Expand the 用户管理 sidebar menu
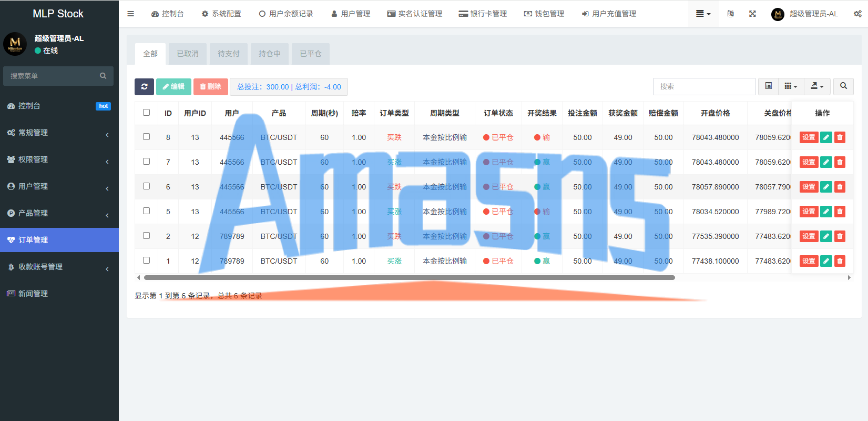Image resolution: width=868 pixels, height=421 pixels. [x=59, y=186]
